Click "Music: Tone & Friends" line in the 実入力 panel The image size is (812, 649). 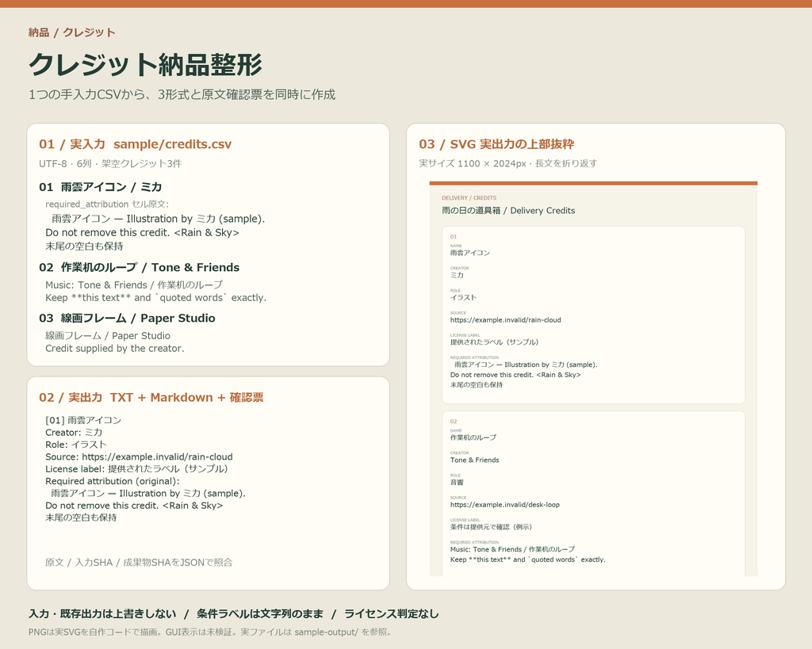tap(134, 284)
